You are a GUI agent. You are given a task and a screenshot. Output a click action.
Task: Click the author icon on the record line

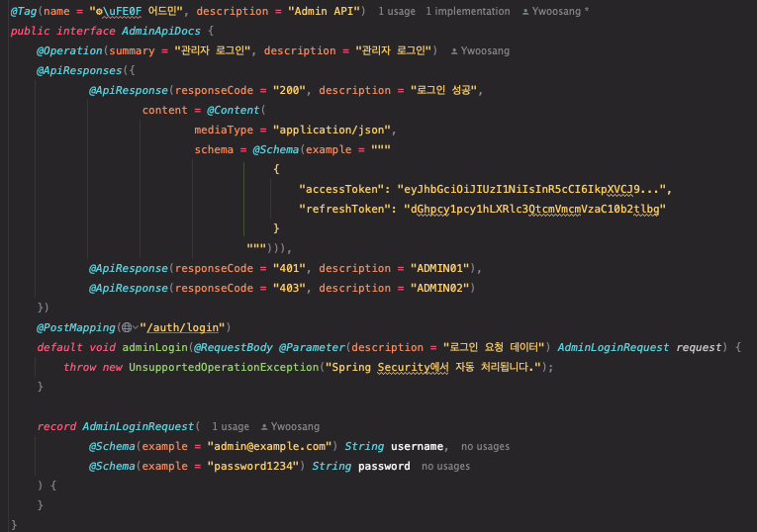pyautogui.click(x=264, y=427)
